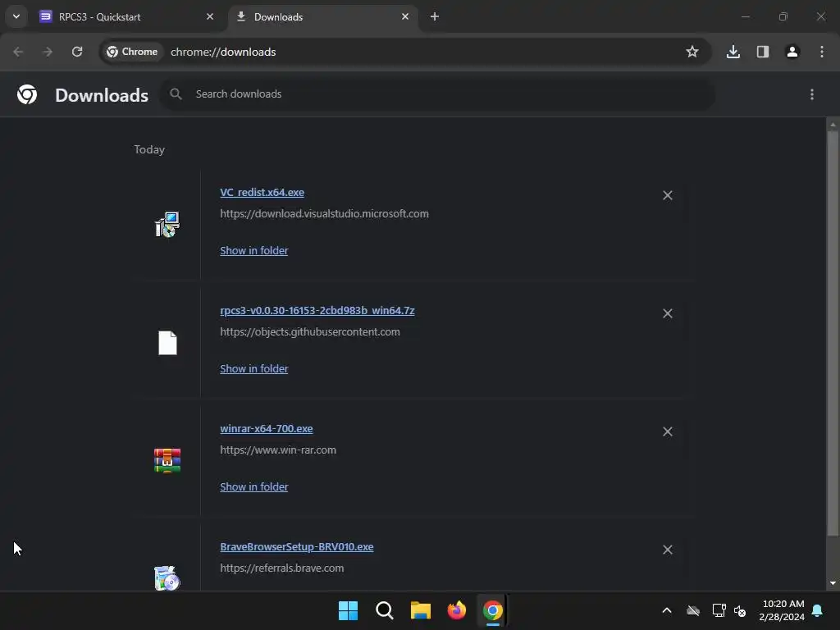
Task: Open the toolbar downloads tray icon
Action: coord(733,52)
